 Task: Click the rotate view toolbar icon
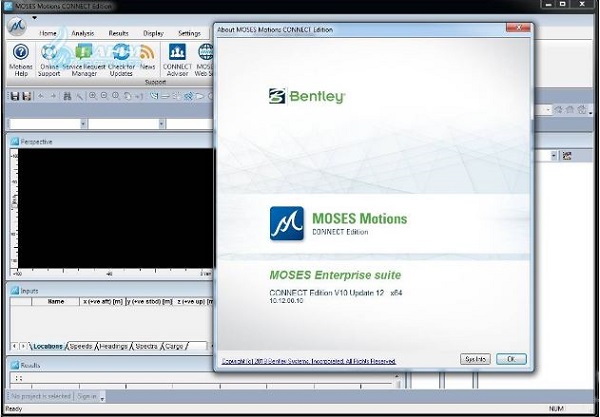127,96
